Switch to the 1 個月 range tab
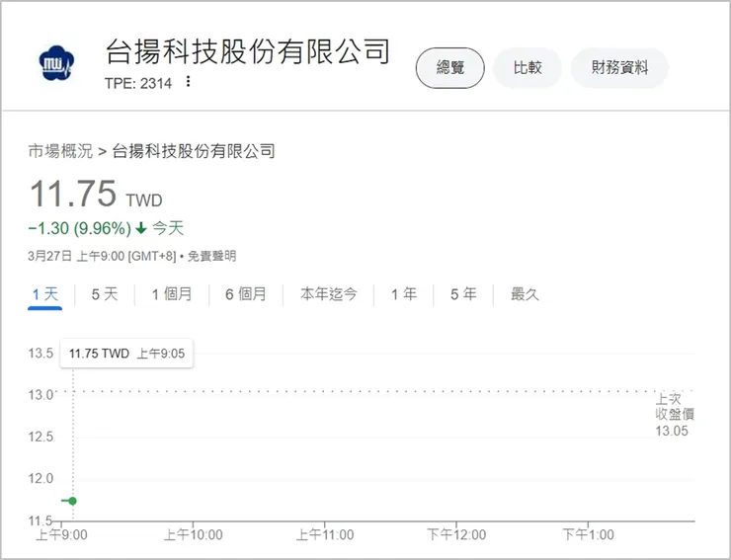731x560 pixels. (172, 294)
